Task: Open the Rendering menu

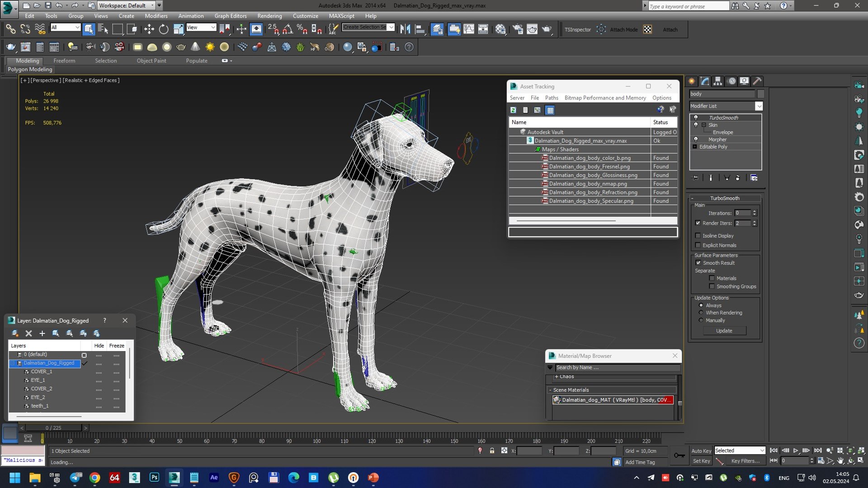Action: 269,16
